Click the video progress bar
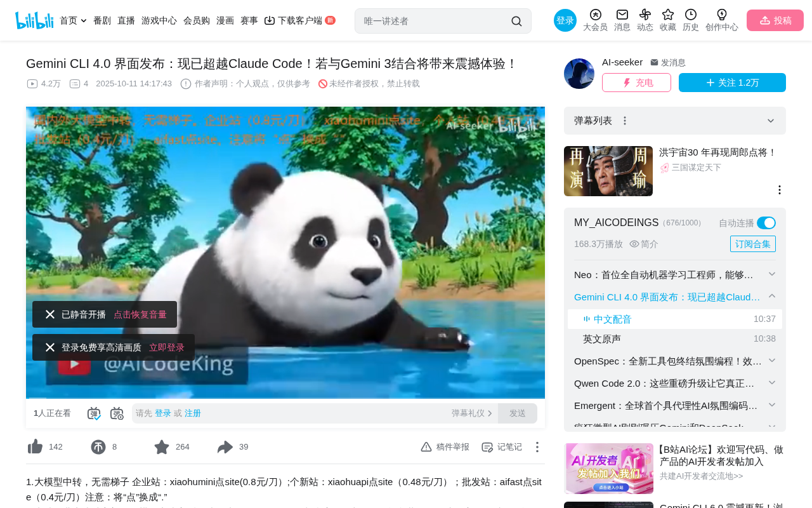Image resolution: width=812 pixels, height=508 pixels. (x=285, y=398)
